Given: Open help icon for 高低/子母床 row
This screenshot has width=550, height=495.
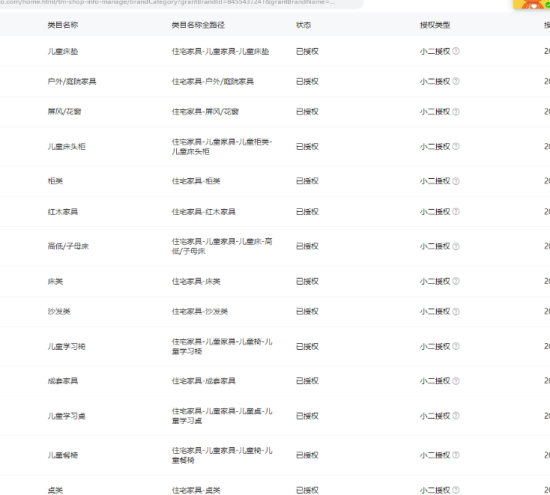Looking at the screenshot, I should [456, 246].
